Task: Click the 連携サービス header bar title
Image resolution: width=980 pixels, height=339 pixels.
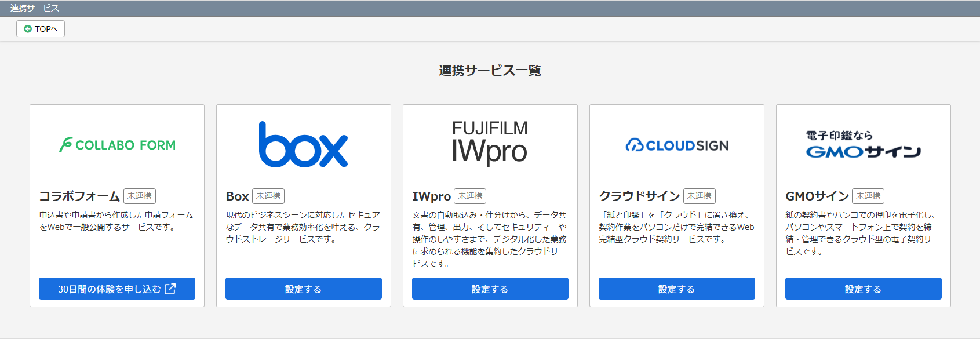Action: (35, 8)
